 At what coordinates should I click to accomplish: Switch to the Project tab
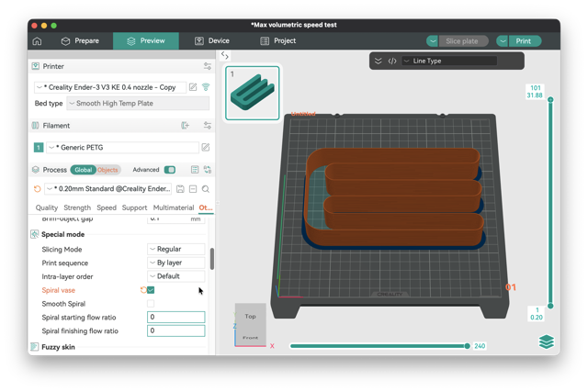[277, 40]
